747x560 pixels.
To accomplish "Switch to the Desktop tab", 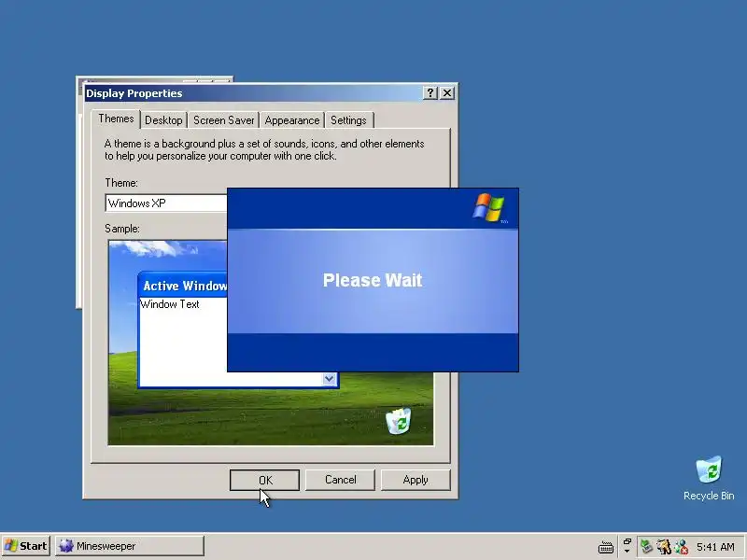I will [163, 120].
